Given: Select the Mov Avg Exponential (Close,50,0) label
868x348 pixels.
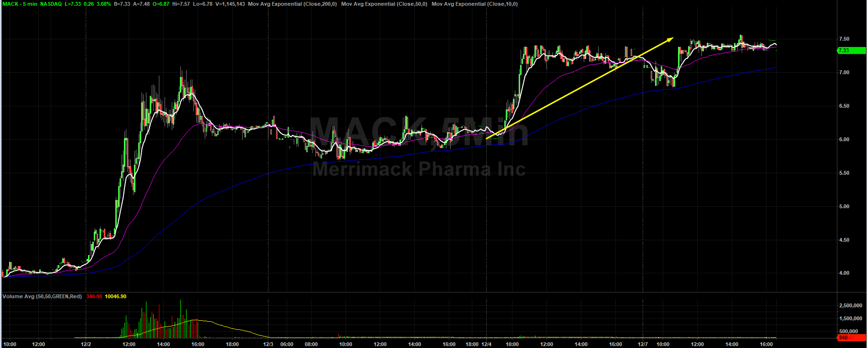Looking at the screenshot, I should tap(384, 4).
